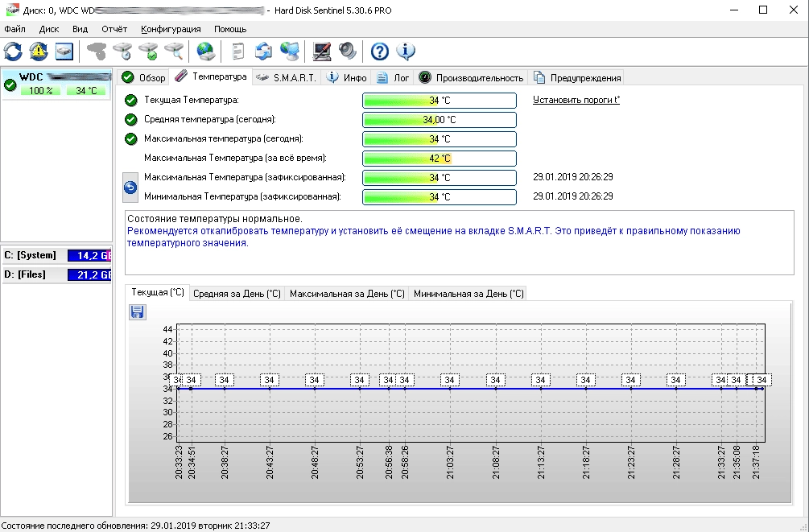This screenshot has height=532, width=809.
Task: Click the refresh with warning triangle icon
Action: pyautogui.click(x=39, y=51)
